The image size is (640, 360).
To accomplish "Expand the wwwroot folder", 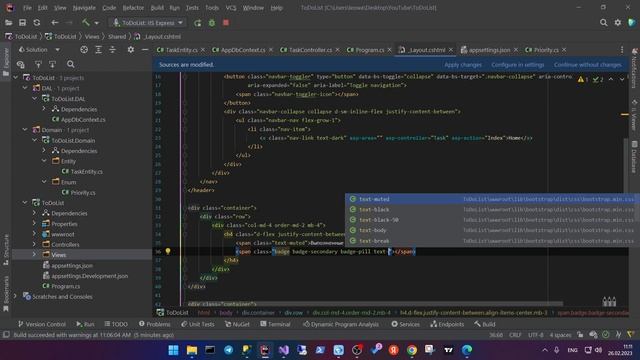I will (x=35, y=234).
